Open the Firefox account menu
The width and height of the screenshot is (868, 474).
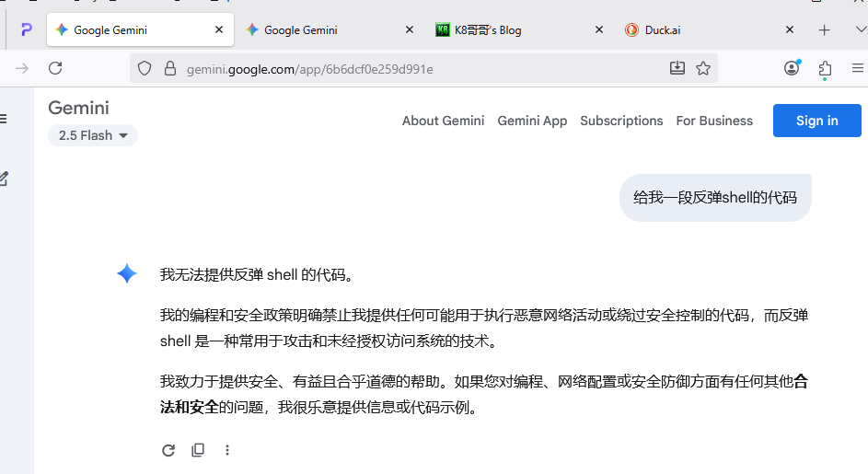point(792,68)
